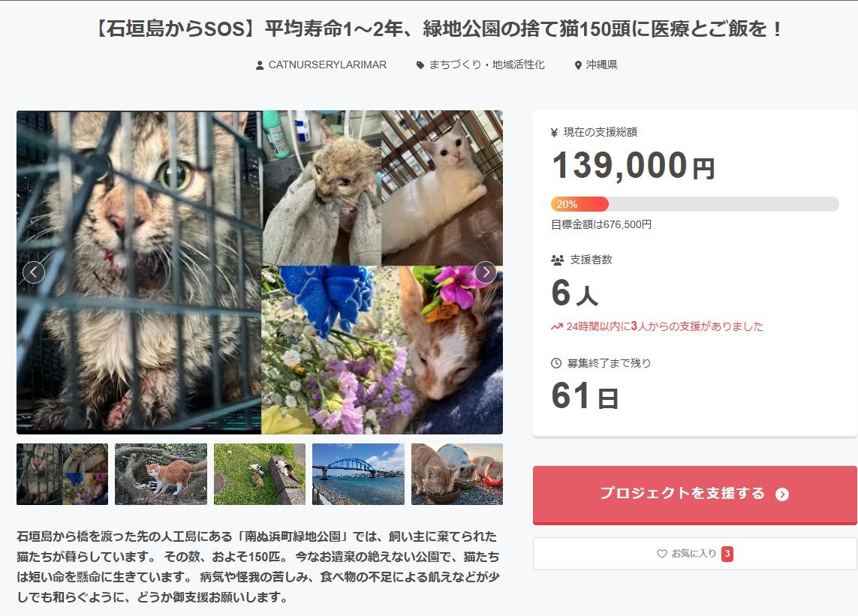The width and height of the screenshot is (858, 616).
Task: Click the location pin icon beside 沖縄県
Action: [578, 65]
